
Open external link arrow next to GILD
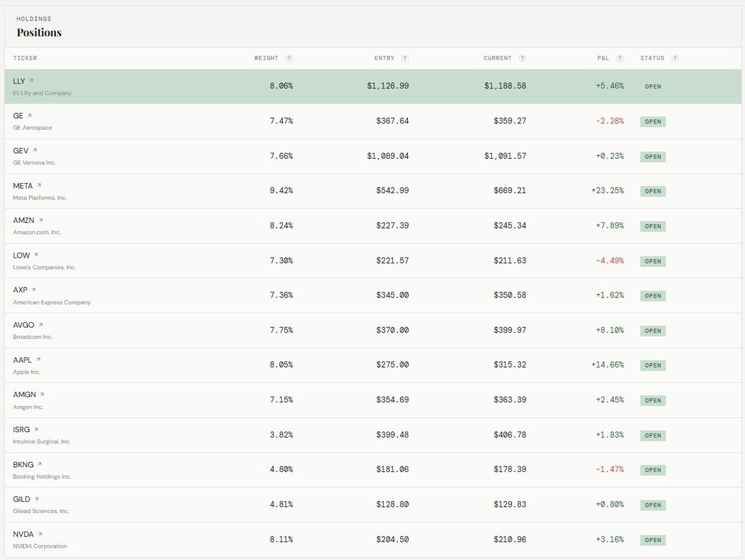37,499
